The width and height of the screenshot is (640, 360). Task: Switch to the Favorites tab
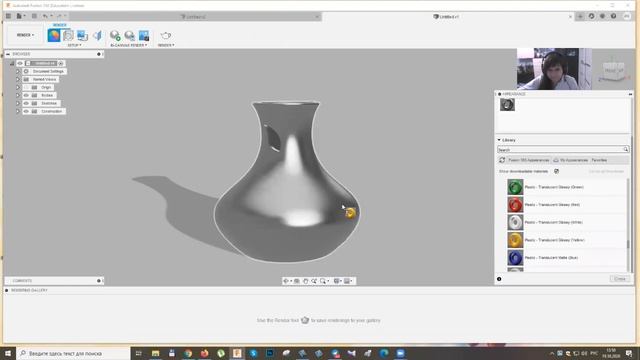(x=599, y=160)
